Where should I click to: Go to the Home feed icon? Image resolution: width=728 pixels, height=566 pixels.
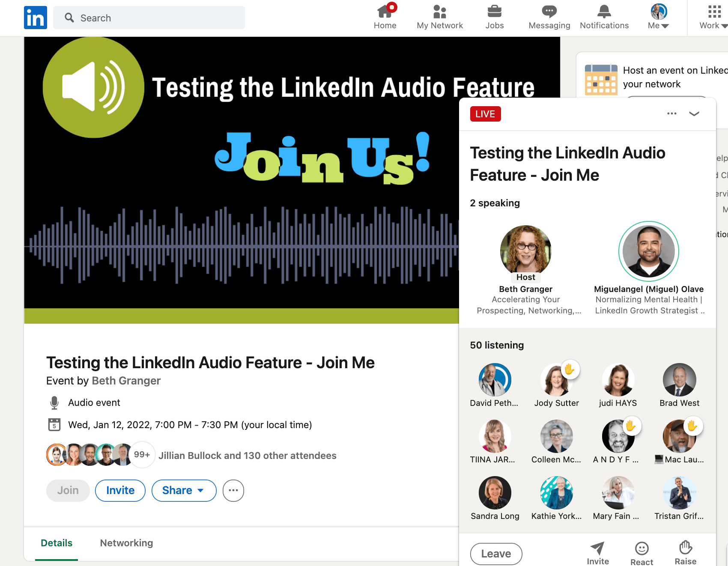385,12
